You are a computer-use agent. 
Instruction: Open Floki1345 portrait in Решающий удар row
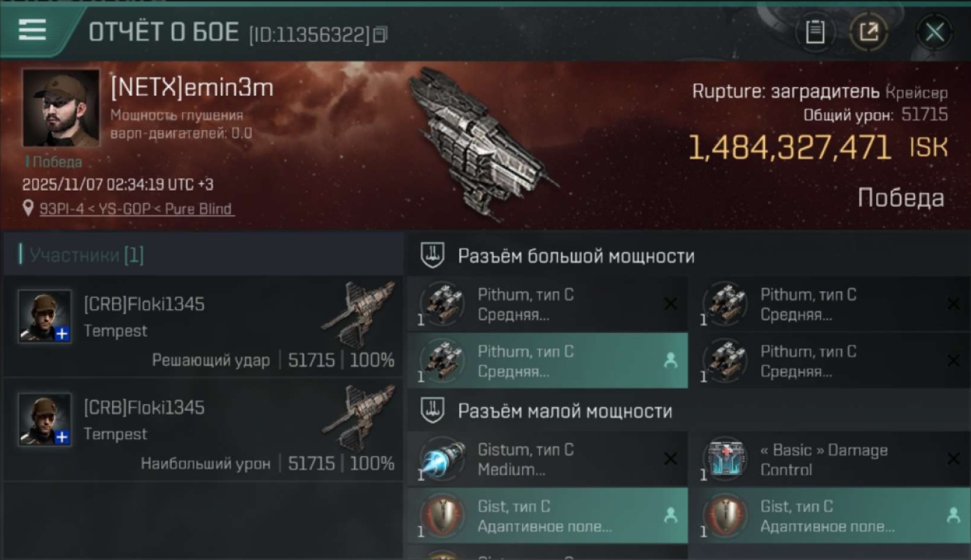(45, 317)
